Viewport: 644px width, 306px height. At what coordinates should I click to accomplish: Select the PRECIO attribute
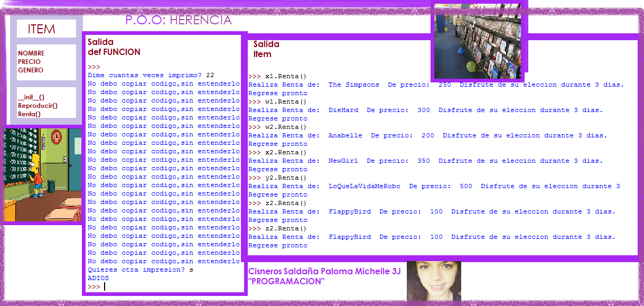pos(29,62)
